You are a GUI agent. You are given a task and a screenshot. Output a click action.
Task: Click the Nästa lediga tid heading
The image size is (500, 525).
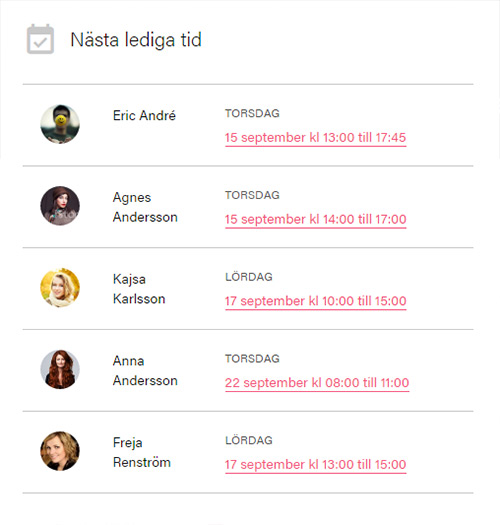[136, 40]
